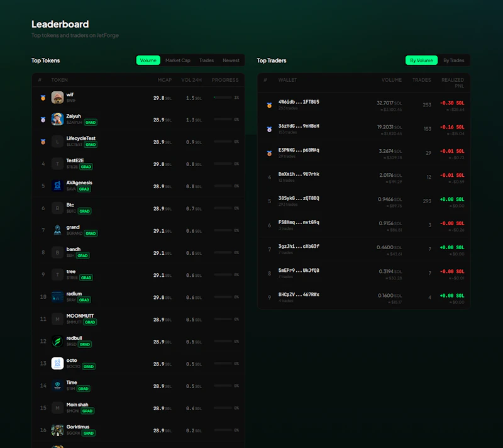Click the Top Traders section title
The height and width of the screenshot is (448, 503).
(x=272, y=60)
